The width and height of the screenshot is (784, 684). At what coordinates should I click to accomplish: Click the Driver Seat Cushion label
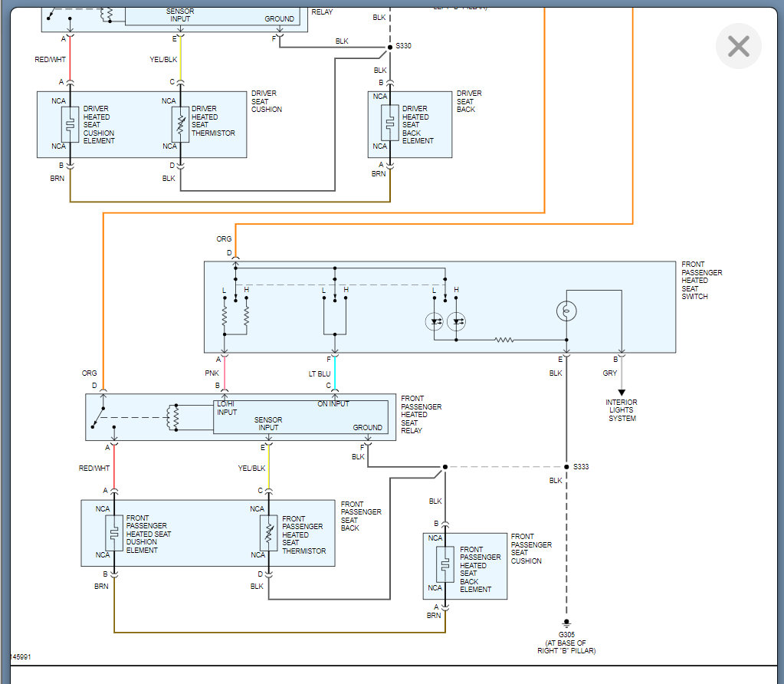click(267, 101)
